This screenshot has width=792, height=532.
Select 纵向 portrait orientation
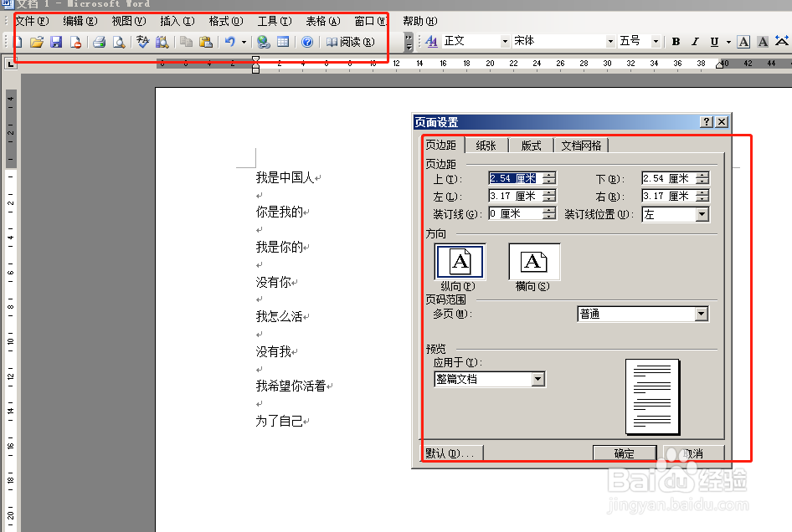click(x=459, y=261)
